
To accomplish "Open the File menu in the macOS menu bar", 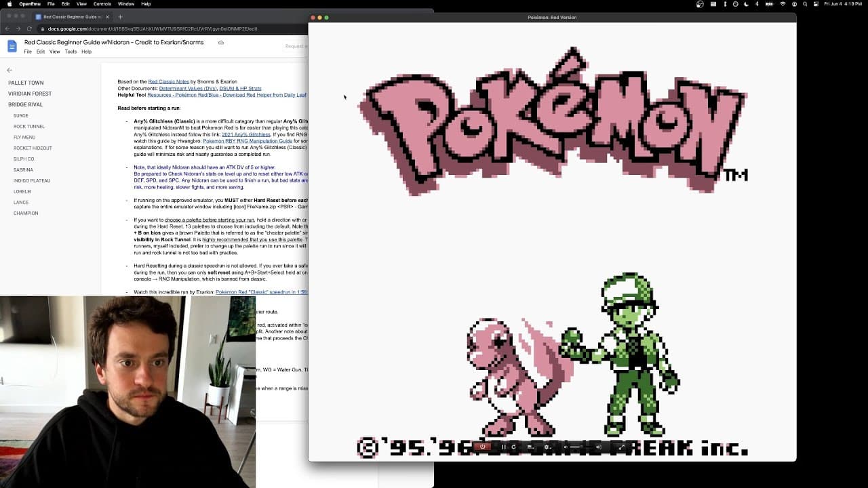I will (x=51, y=4).
